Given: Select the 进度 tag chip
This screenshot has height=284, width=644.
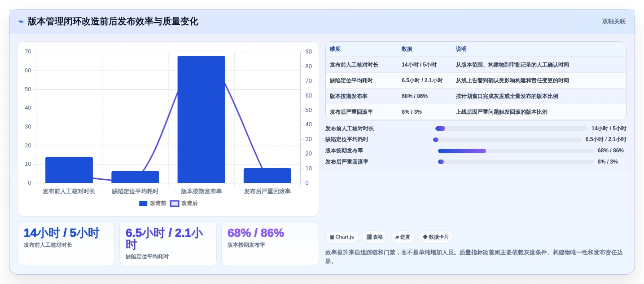Looking at the screenshot, I should pos(403,237).
